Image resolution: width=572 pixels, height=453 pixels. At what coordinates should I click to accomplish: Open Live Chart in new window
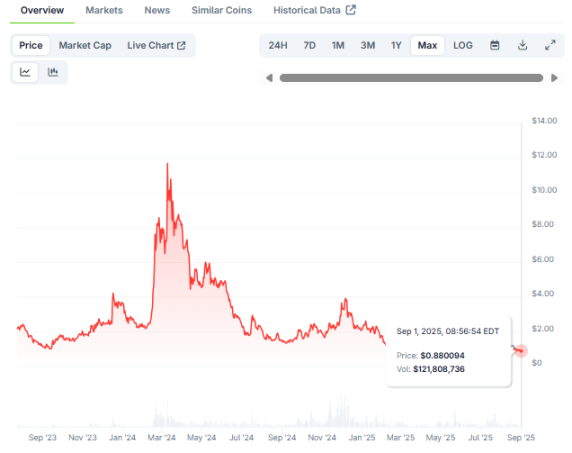point(156,45)
